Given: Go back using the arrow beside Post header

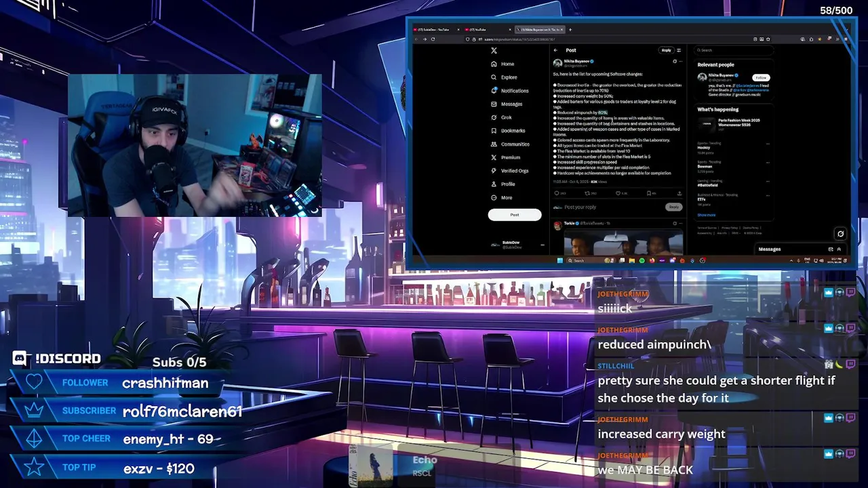Looking at the screenshot, I should pos(555,50).
